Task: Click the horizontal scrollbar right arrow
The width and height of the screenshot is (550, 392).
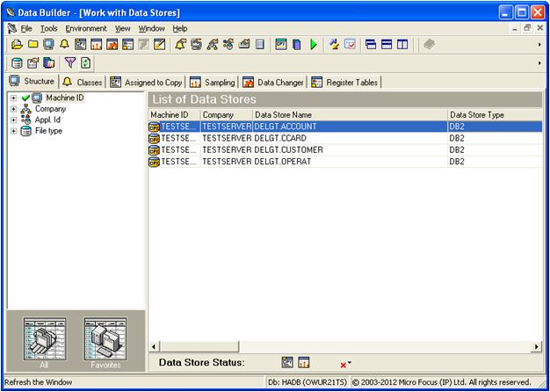Action: [537, 346]
